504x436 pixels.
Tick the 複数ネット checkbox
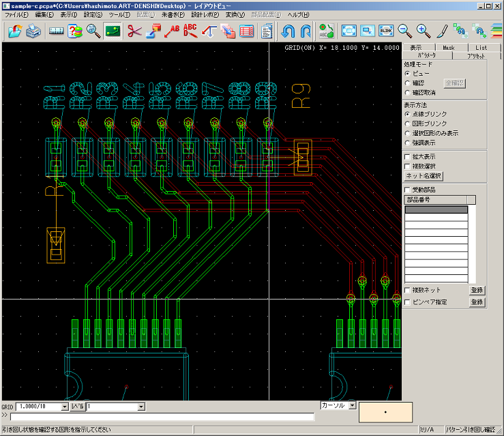click(407, 291)
